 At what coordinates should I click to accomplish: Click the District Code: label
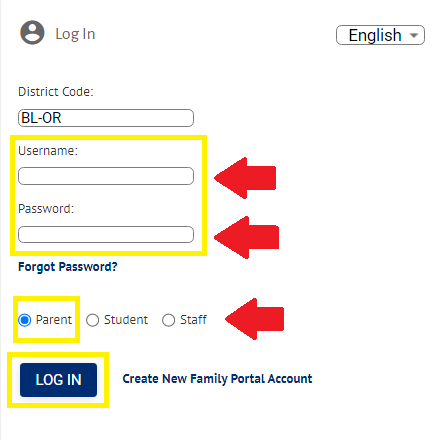click(56, 92)
